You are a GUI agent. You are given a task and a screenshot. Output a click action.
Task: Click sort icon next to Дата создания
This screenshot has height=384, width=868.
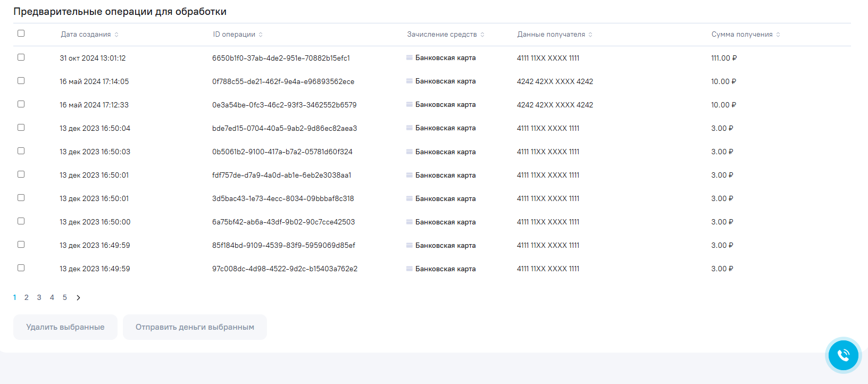click(x=116, y=35)
